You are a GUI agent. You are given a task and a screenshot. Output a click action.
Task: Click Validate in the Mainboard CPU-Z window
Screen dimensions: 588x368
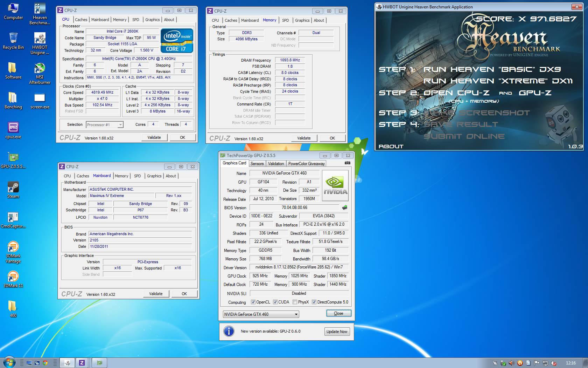pyautogui.click(x=156, y=294)
